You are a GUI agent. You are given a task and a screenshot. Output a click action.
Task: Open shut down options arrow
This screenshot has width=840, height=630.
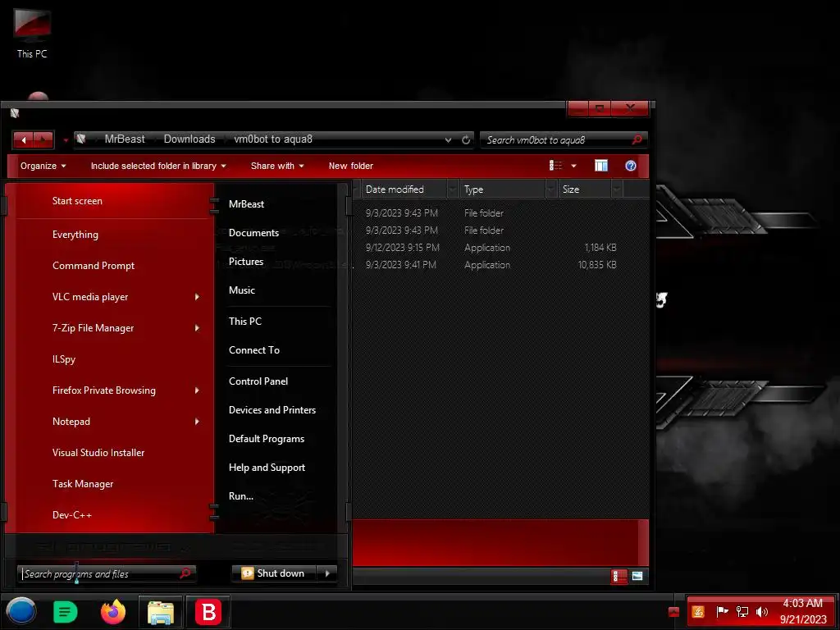click(x=327, y=573)
